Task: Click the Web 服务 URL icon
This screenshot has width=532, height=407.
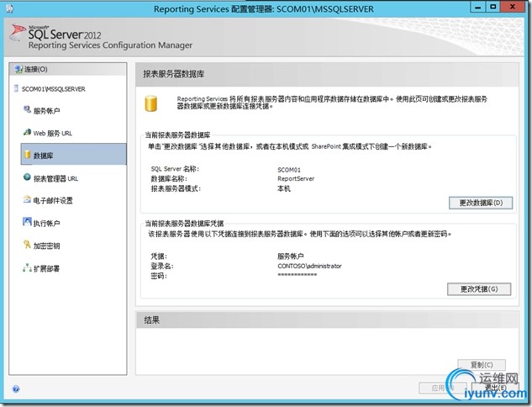Action: [x=27, y=132]
